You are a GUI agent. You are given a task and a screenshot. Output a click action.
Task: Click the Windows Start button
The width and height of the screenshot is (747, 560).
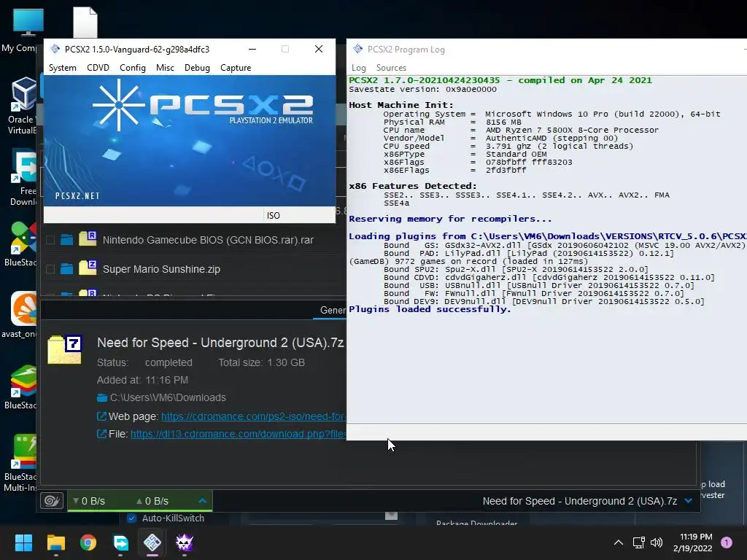tap(23, 542)
